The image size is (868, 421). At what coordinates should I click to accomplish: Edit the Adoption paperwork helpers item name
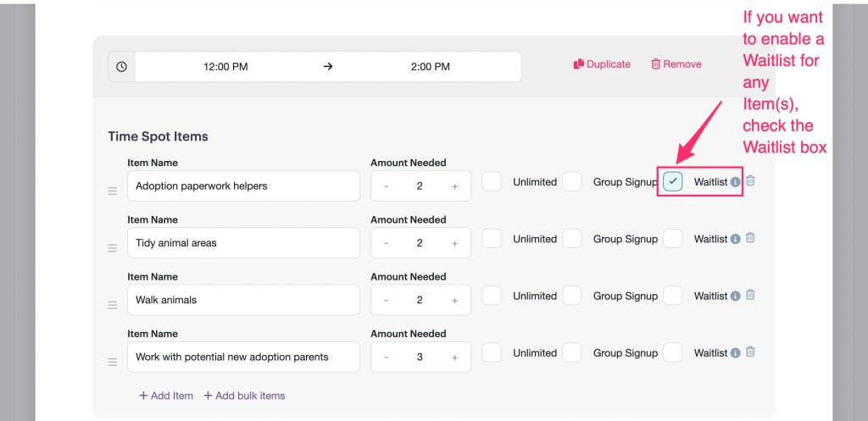click(243, 186)
